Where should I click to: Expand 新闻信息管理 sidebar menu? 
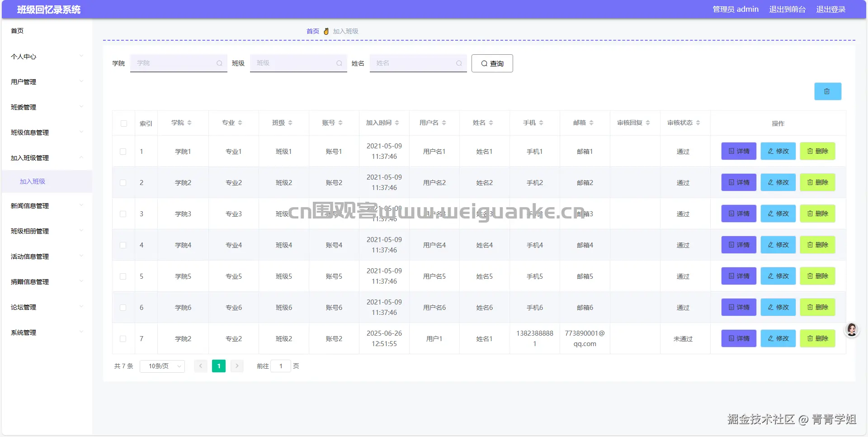click(x=47, y=206)
